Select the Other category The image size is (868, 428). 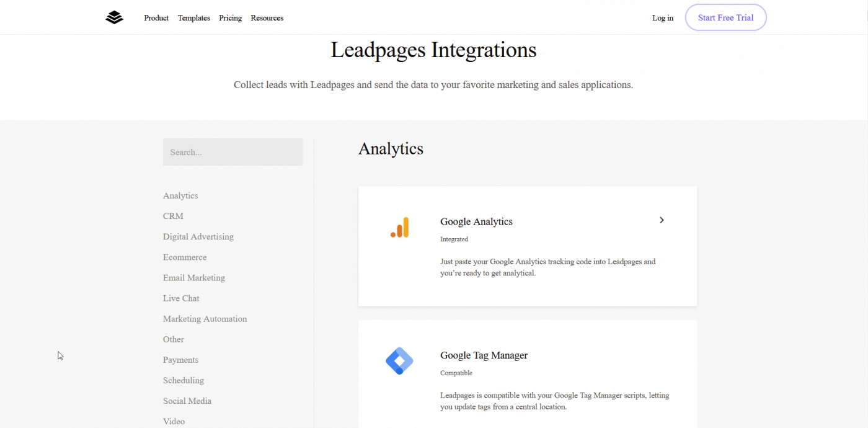pos(174,339)
